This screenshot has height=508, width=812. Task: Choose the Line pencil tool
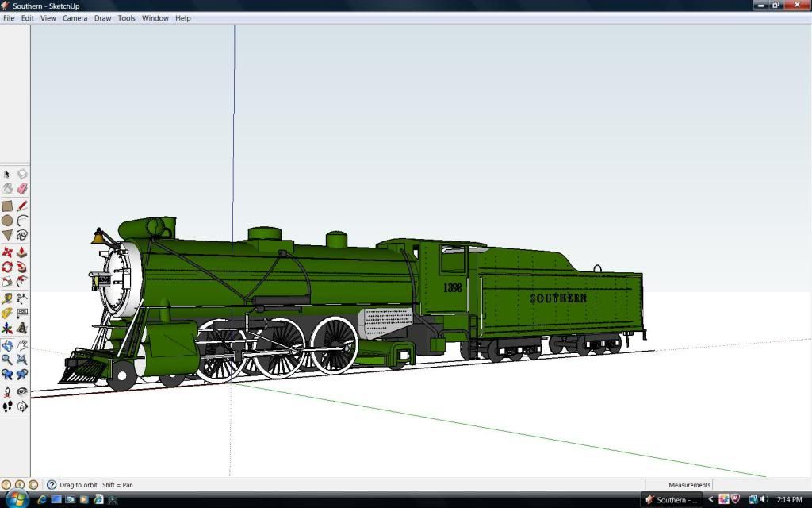[21, 206]
